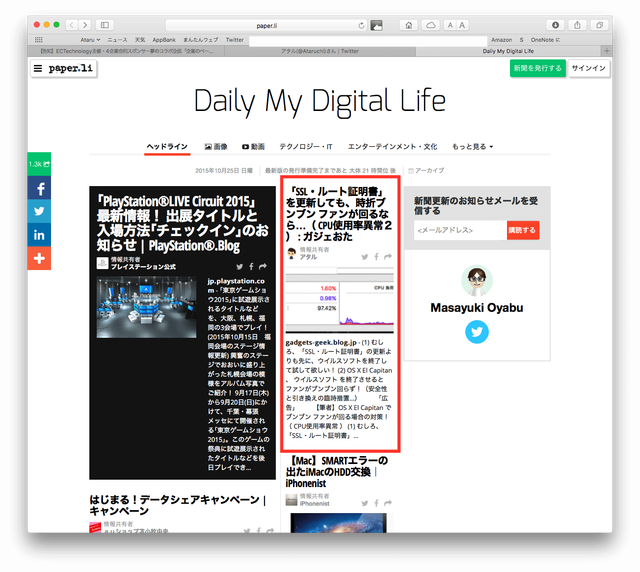Select the Daily My Digital Life browser tab
This screenshot has width=640, height=572.
pyautogui.click(x=508, y=51)
